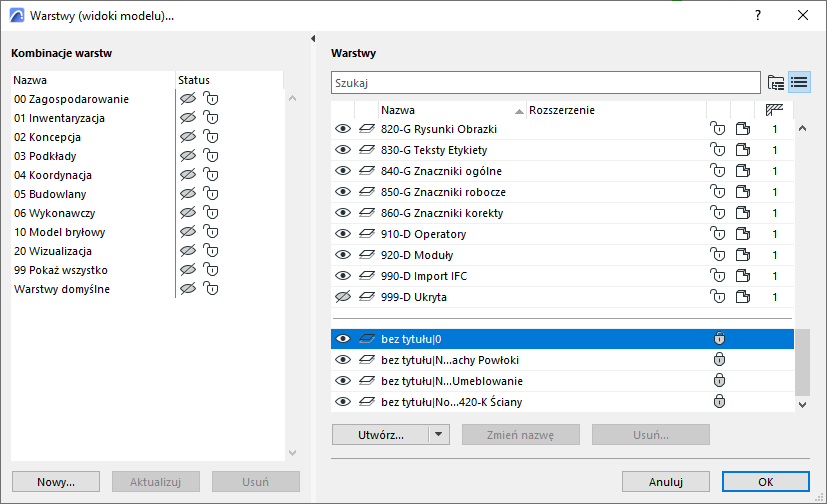
Task: Hide the 910-D Operatory layer
Action: pos(343,234)
